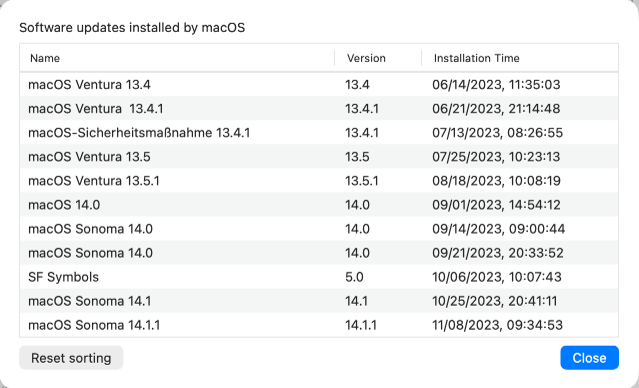Select the macOS Sonoma 14.1 name cell
Screen dimensions: 639x388
(x=90, y=301)
